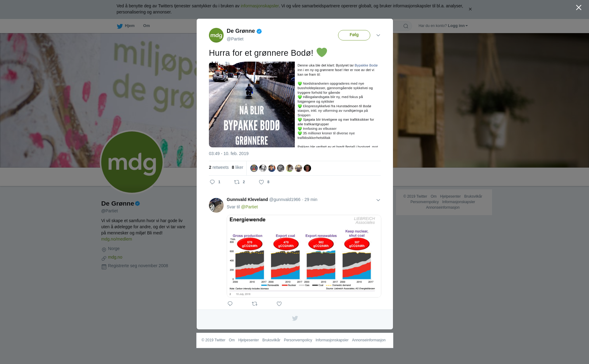589x364 pixels.
Task: Expand options chevron on Gunnvald's reply
Action: 378,200
